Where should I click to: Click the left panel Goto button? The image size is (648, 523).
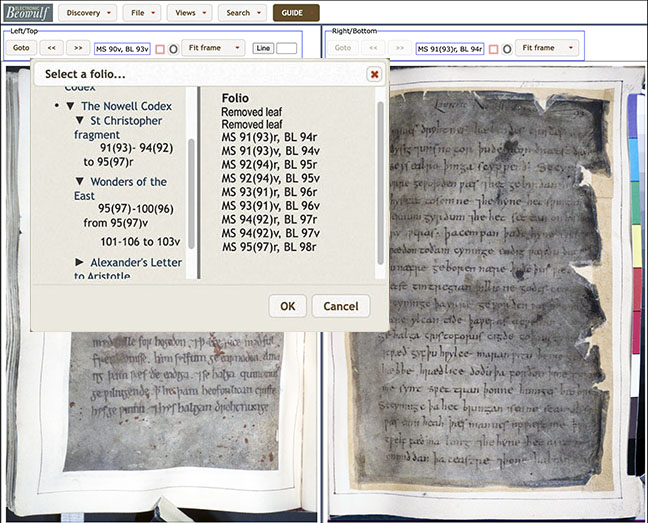pyautogui.click(x=21, y=48)
